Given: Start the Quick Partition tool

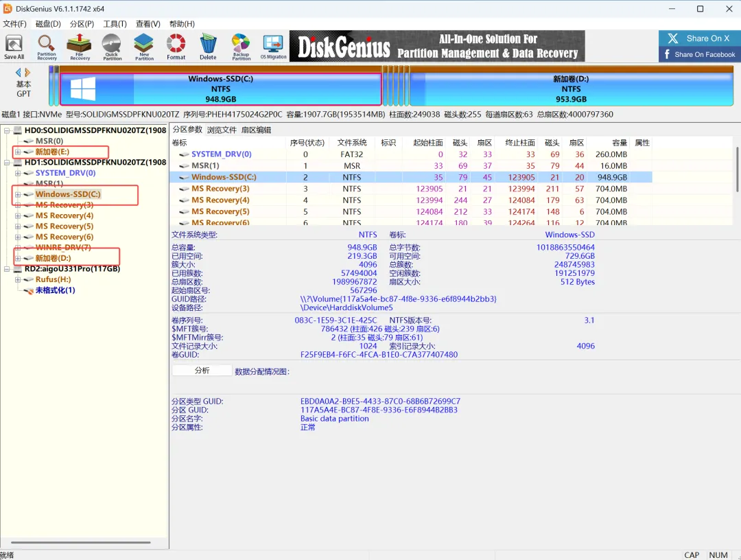Looking at the screenshot, I should click(112, 47).
